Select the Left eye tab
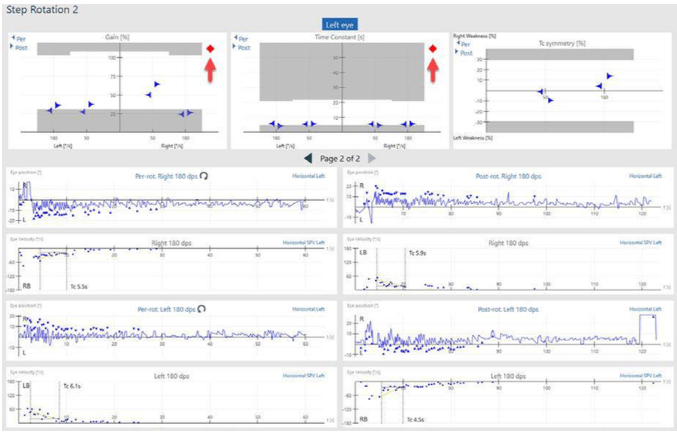 (x=339, y=23)
